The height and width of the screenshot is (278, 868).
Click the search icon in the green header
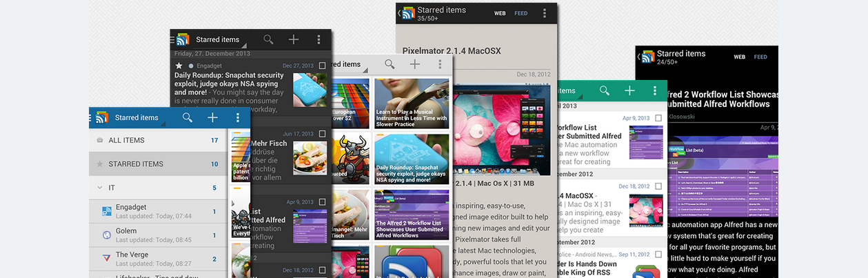coord(605,91)
